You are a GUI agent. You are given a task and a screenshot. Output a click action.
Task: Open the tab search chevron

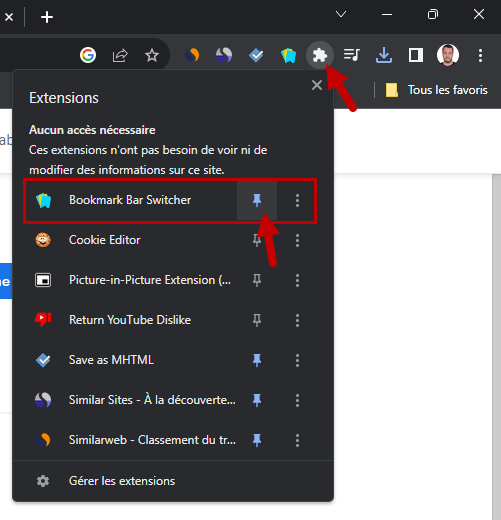341,14
